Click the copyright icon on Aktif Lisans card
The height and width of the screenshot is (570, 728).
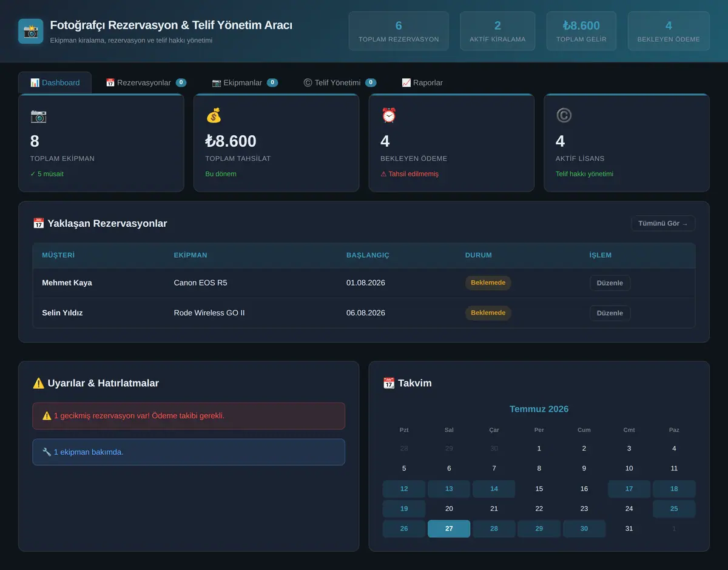564,116
